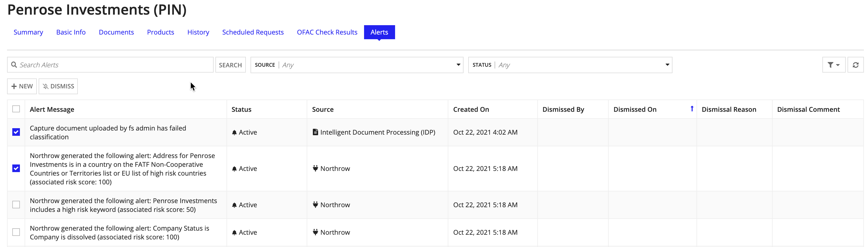This screenshot has width=868, height=247.
Task: Click bell icon in FATF alert row
Action: pos(234,169)
